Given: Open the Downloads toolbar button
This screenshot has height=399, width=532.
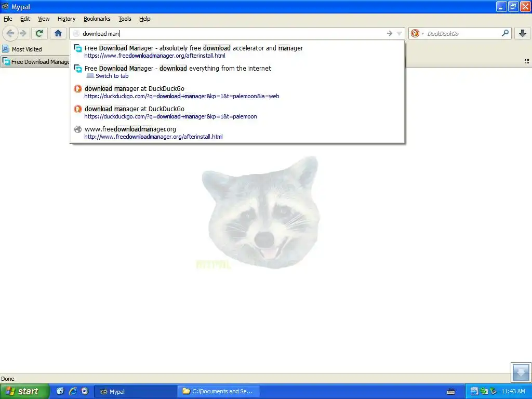Looking at the screenshot, I should pyautogui.click(x=523, y=33).
